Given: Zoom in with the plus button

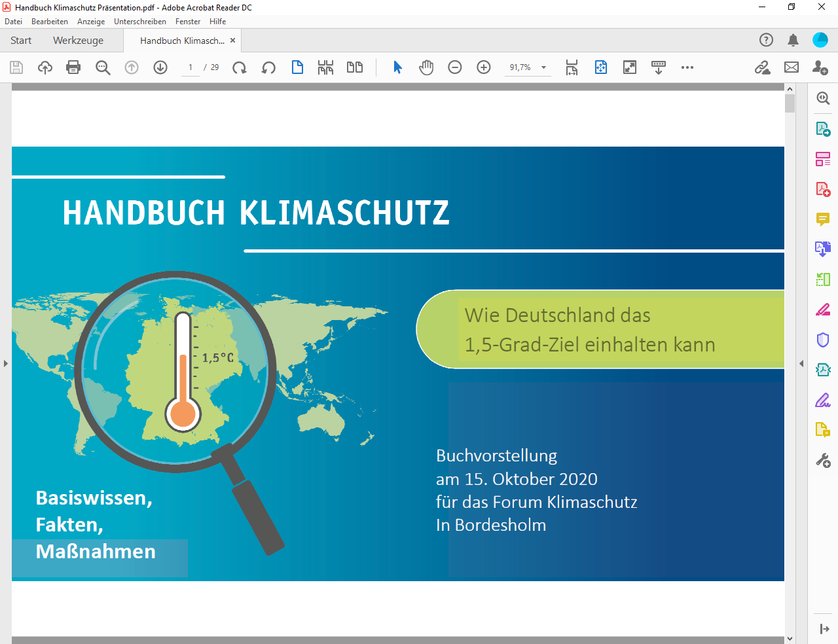Looking at the screenshot, I should 484,67.
